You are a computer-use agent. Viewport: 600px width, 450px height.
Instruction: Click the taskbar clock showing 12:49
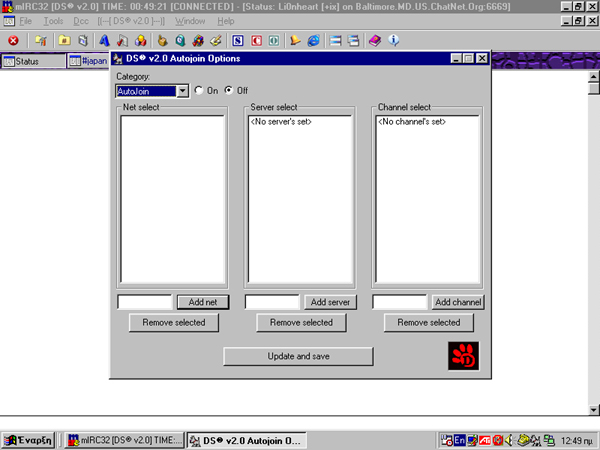[577, 440]
